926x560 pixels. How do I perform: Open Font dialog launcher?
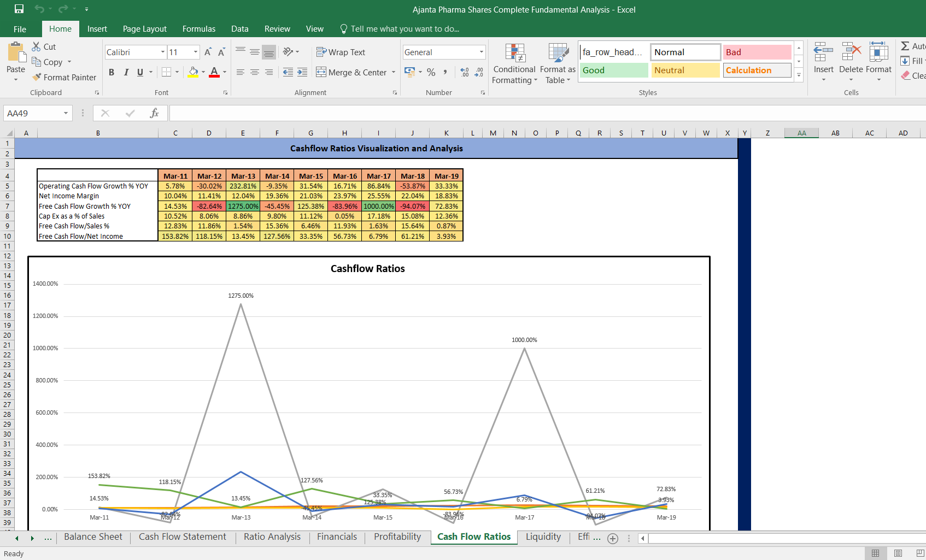[225, 93]
